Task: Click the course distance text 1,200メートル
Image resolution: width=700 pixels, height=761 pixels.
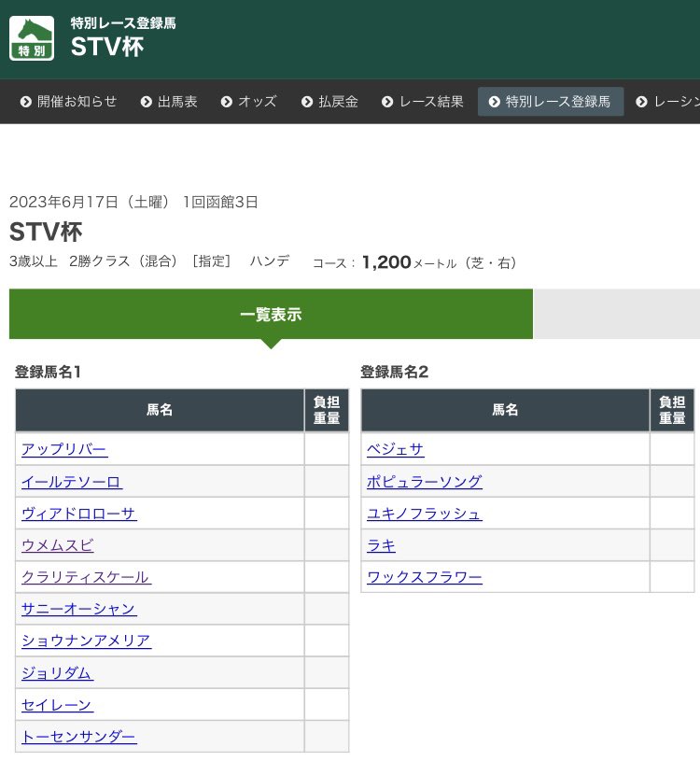Action: pyautogui.click(x=409, y=262)
